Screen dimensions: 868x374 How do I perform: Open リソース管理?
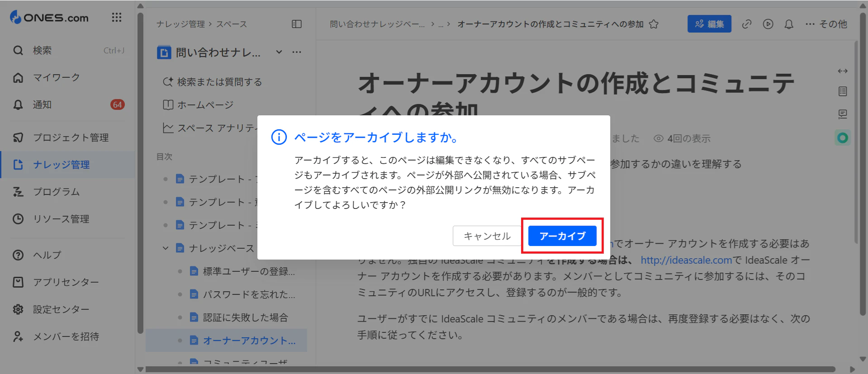point(68,219)
